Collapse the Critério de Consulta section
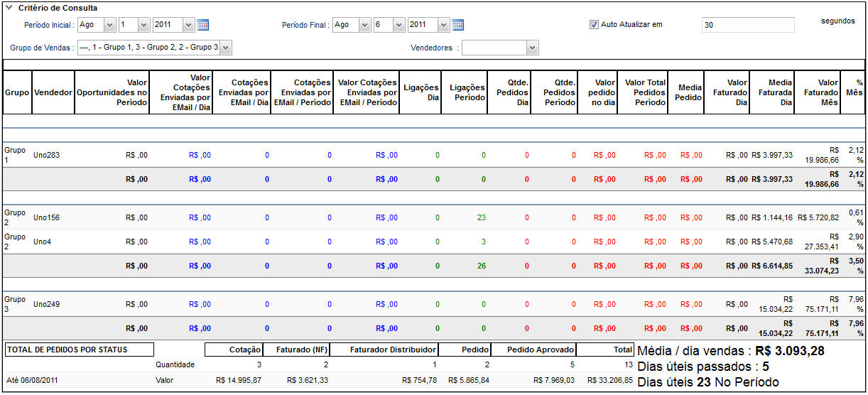Viewport: 868px width, 395px height. (9, 8)
